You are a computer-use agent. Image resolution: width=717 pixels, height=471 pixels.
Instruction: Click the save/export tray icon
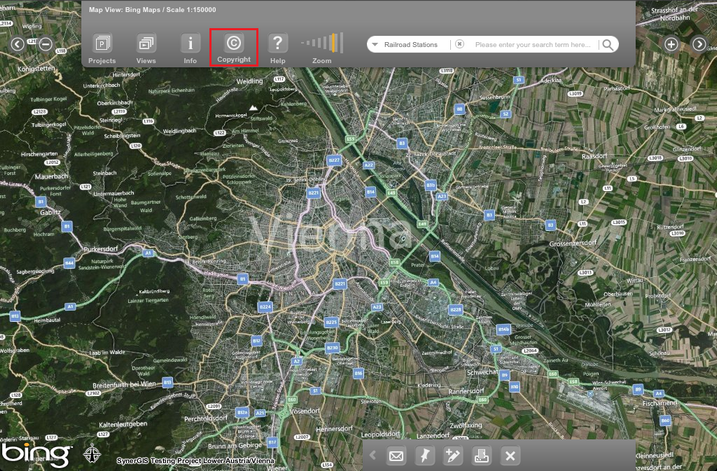pyautogui.click(x=482, y=455)
